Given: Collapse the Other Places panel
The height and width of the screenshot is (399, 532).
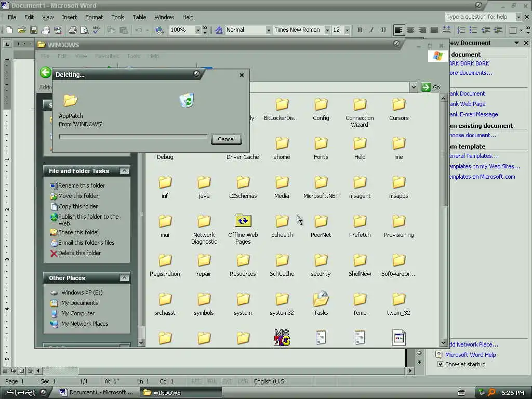Looking at the screenshot, I should click(124, 278).
